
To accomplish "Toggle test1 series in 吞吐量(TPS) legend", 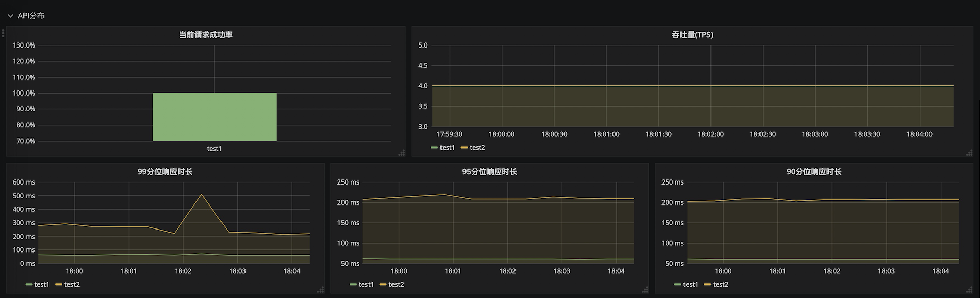I will pos(443,148).
